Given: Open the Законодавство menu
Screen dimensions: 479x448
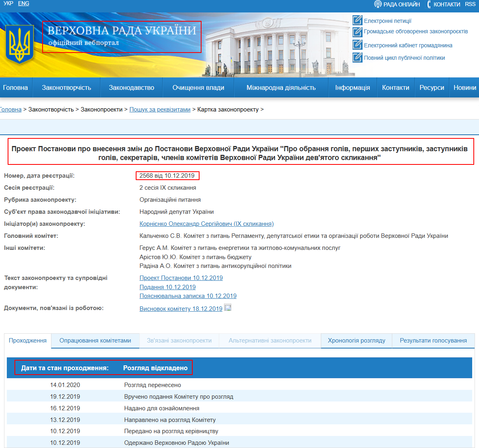Looking at the screenshot, I should click(131, 87).
